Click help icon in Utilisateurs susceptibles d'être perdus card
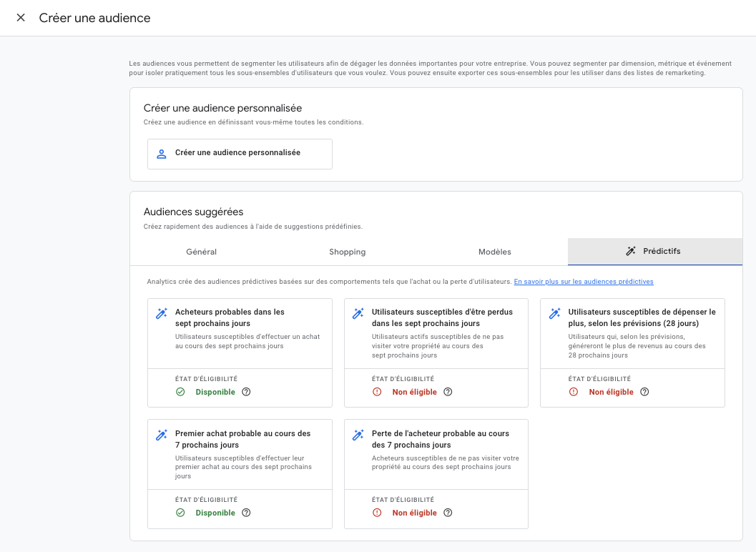The image size is (756, 552). pyautogui.click(x=448, y=392)
